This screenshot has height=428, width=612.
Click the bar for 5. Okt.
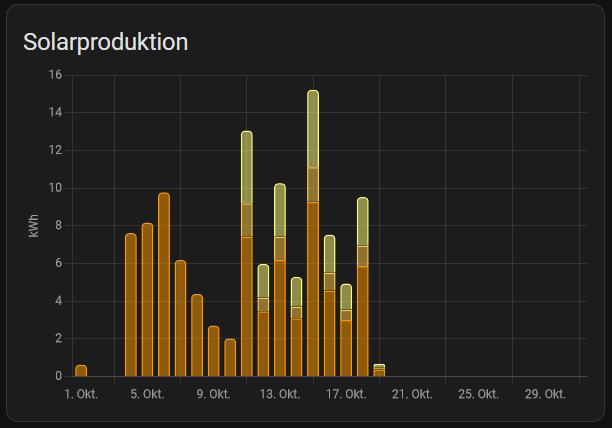[147, 300]
